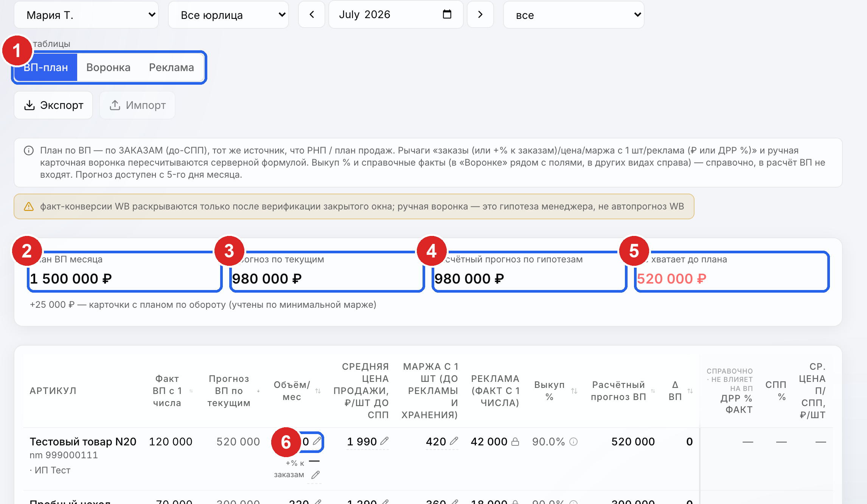
Task: Click the Импорт button
Action: coord(137,105)
